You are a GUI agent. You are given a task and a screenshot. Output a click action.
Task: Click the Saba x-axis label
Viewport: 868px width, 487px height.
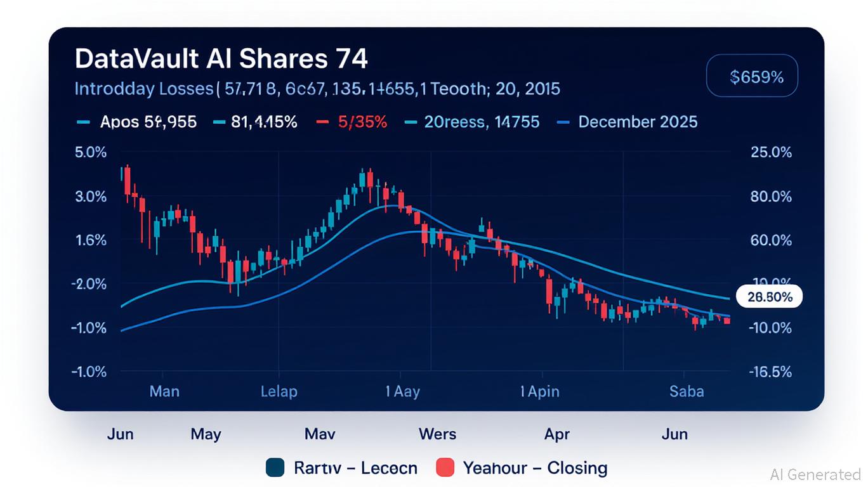687,391
